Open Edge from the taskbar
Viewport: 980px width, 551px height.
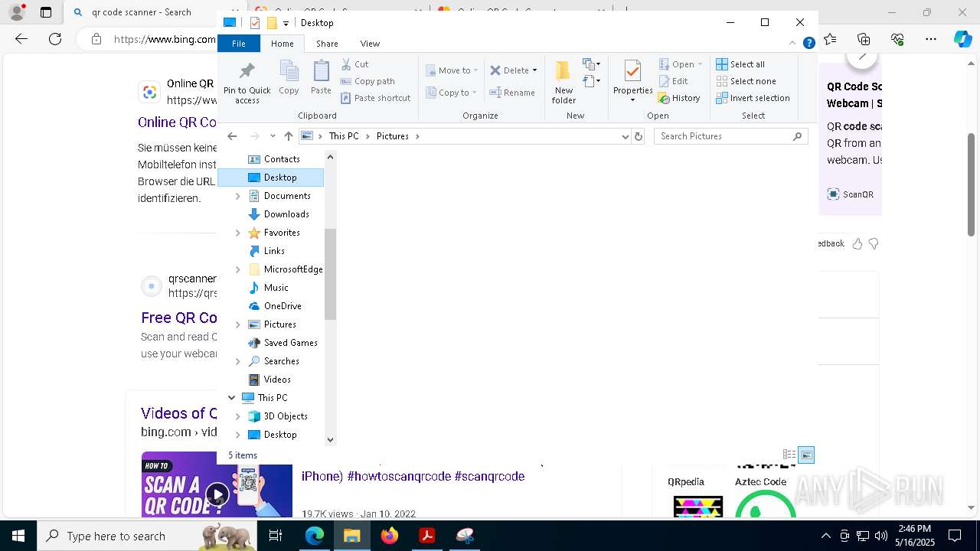click(x=315, y=536)
